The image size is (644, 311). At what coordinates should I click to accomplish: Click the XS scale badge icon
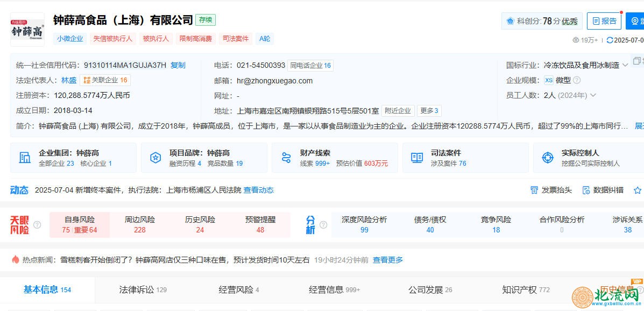[x=549, y=80]
